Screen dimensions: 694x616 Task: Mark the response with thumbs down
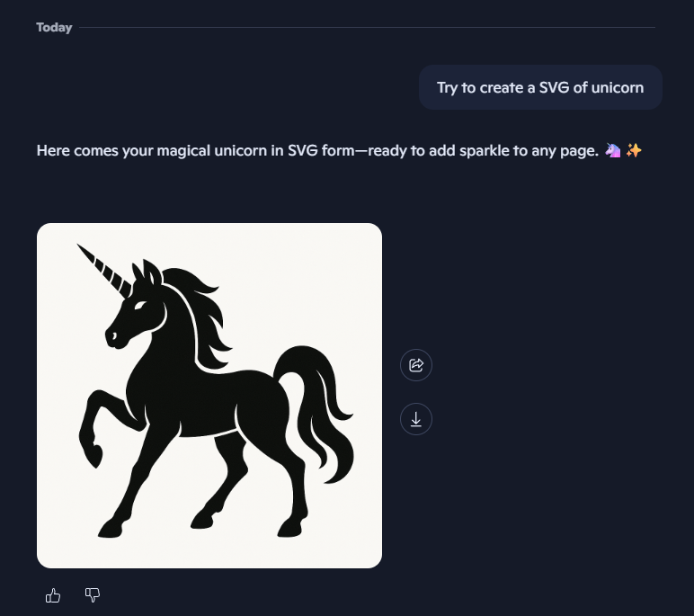[92, 595]
